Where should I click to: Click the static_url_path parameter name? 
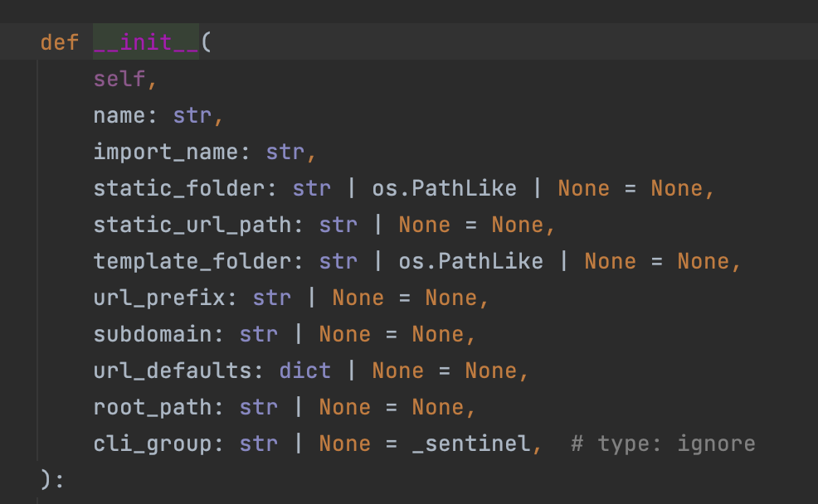click(192, 225)
